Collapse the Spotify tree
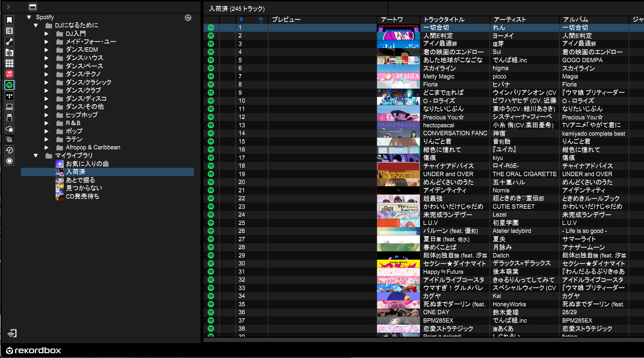The width and height of the screenshot is (644, 358). tap(29, 17)
